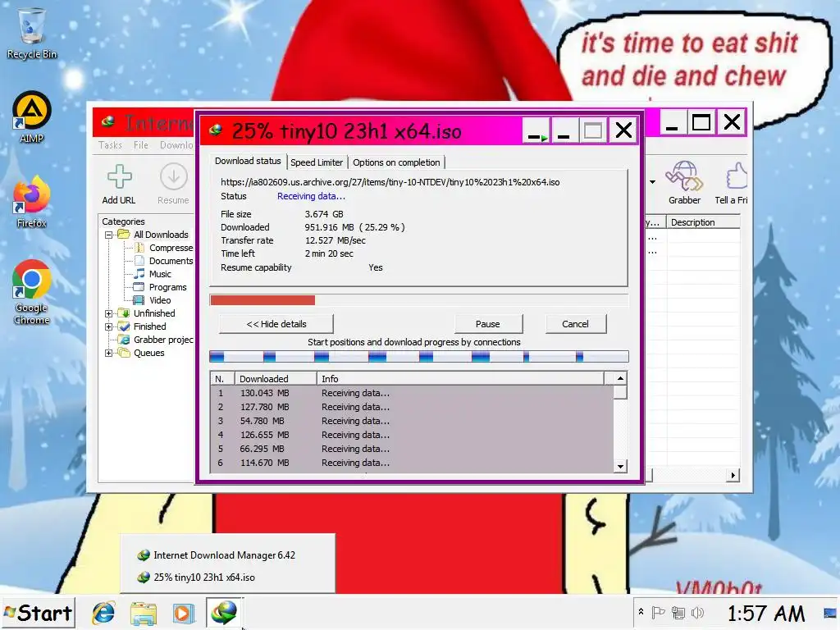Select connection row with 126.655 MB

[412, 435]
